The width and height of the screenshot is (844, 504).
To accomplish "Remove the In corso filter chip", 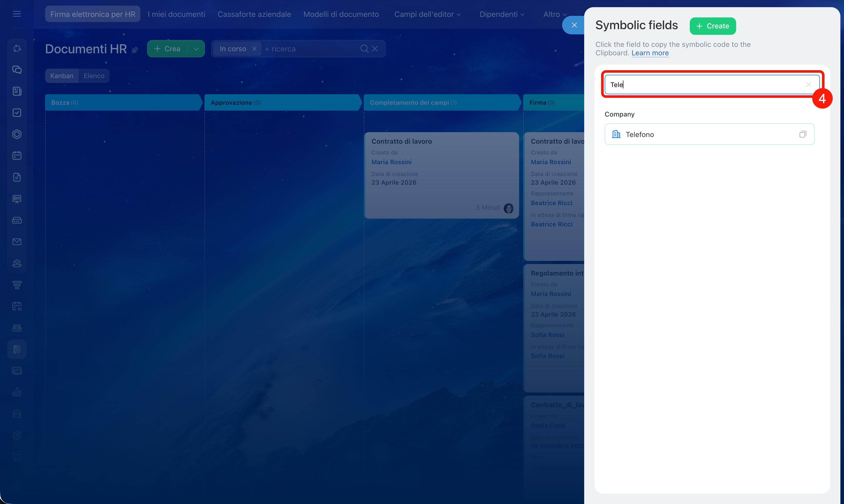I will [254, 49].
